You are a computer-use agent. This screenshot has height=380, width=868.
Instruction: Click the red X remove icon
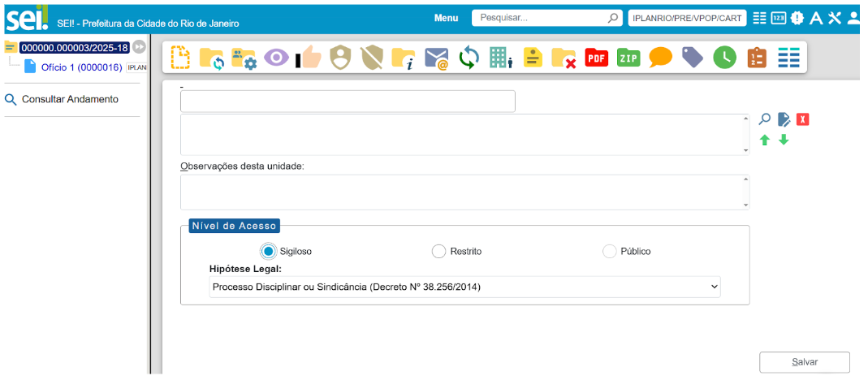(803, 120)
